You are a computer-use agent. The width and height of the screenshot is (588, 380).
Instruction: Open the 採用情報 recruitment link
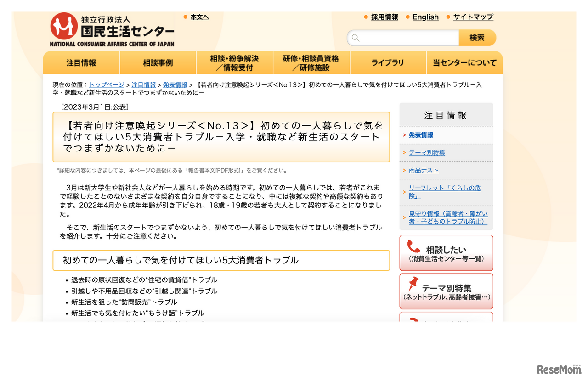[x=384, y=17]
